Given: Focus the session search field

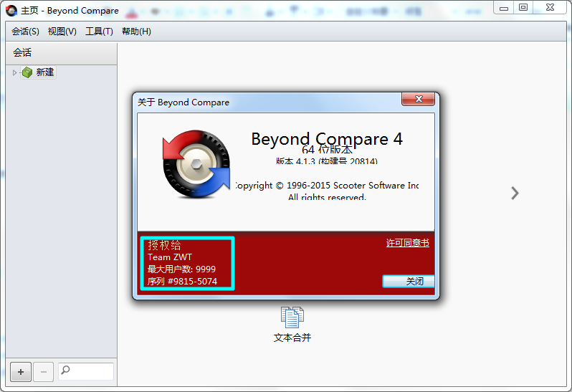Looking at the screenshot, I should (x=86, y=371).
